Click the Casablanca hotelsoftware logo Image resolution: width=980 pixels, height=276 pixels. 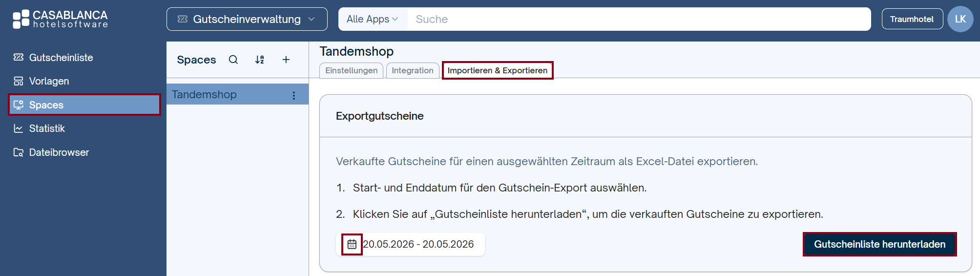pyautogui.click(x=60, y=19)
